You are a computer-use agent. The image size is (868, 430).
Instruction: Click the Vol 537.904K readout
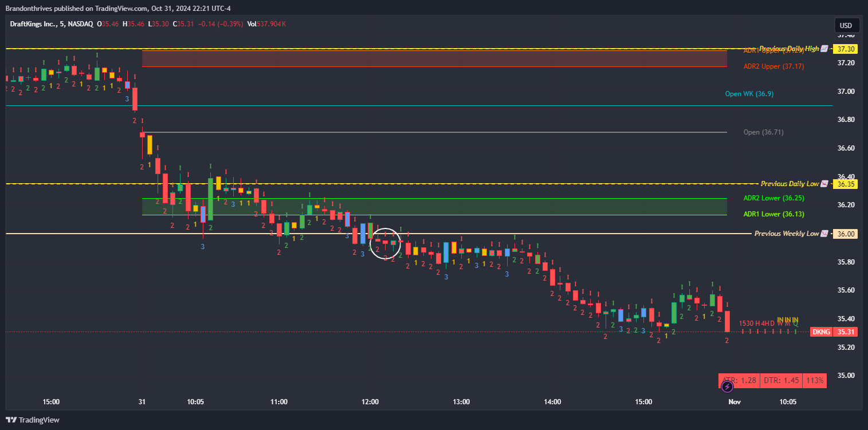[266, 24]
